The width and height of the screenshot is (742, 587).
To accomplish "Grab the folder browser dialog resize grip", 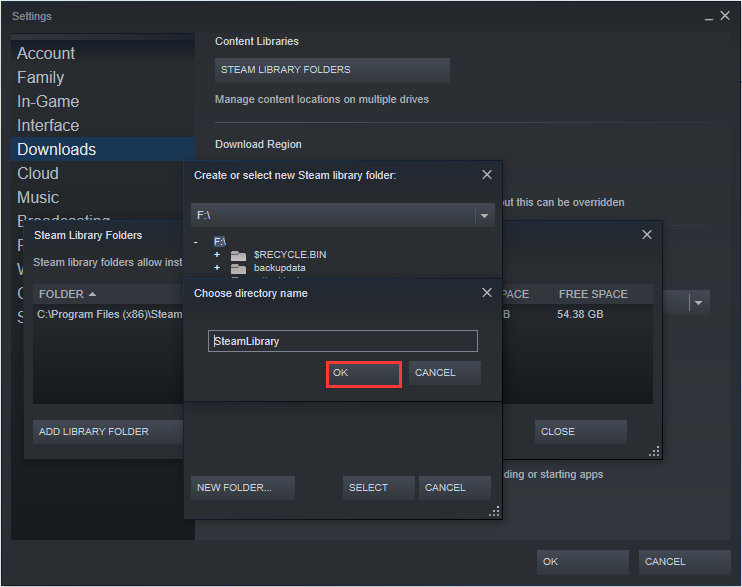I will (494, 512).
